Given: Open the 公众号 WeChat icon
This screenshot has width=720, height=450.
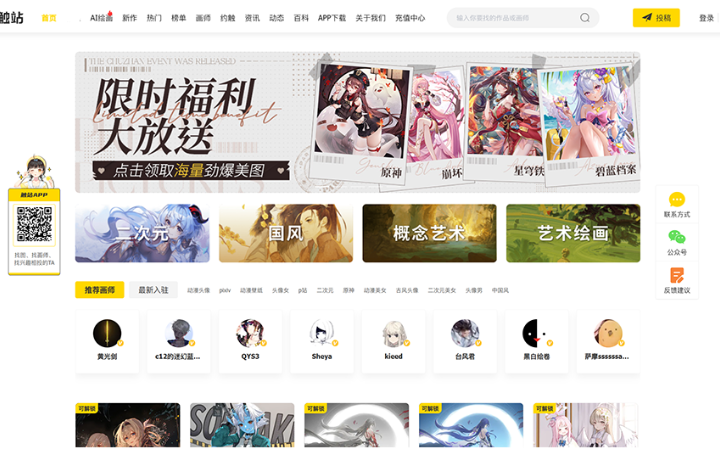Looking at the screenshot, I should (677, 237).
